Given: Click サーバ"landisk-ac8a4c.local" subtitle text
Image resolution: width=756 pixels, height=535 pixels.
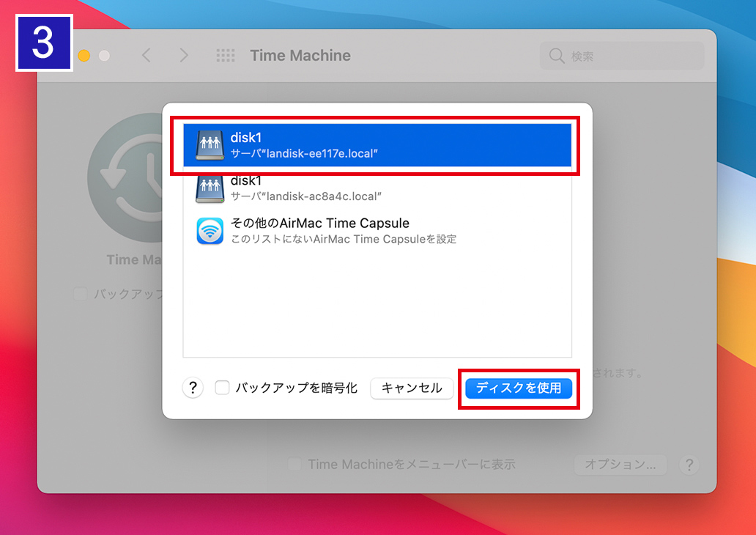Looking at the screenshot, I should pos(305,196).
